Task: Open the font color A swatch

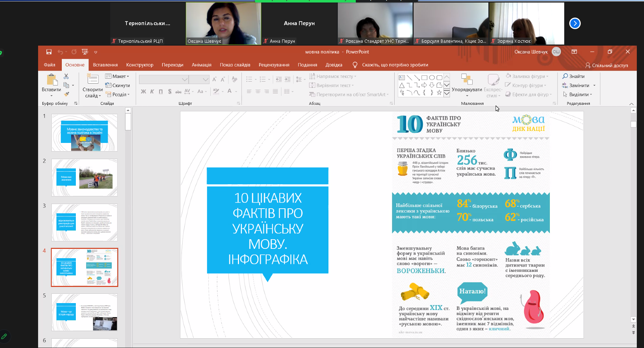Action: click(x=230, y=92)
